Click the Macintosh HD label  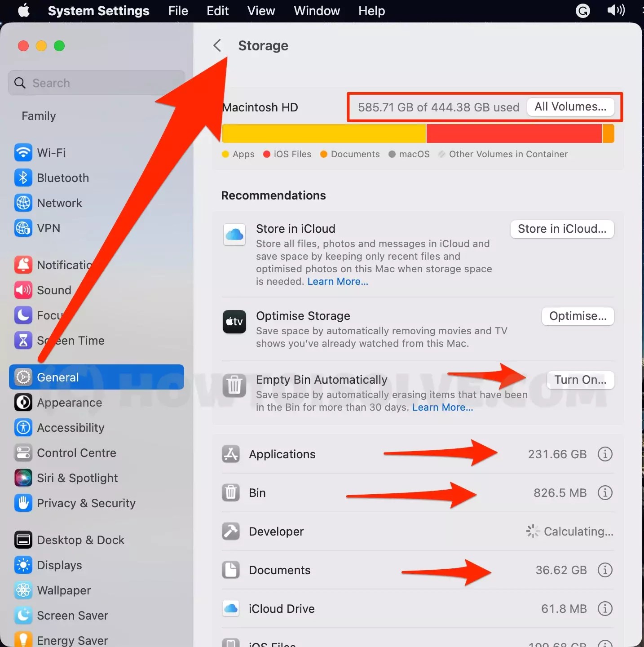pyautogui.click(x=260, y=107)
